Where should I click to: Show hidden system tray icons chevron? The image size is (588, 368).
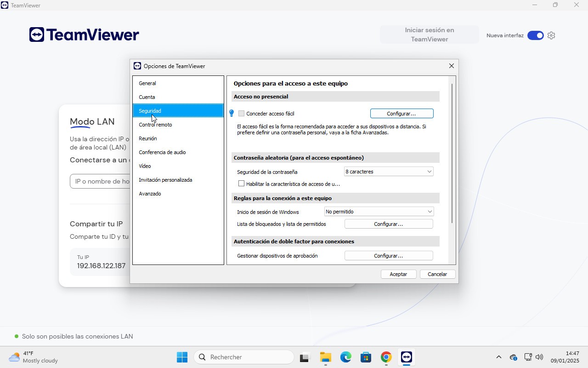pyautogui.click(x=498, y=357)
